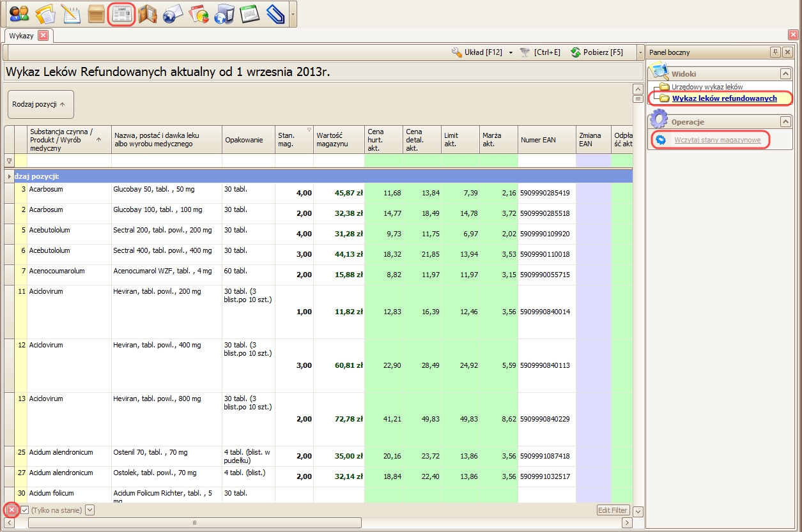Click the newspaper list icon in toolbar
Viewport: 802px width, 532px height.
tap(121, 13)
